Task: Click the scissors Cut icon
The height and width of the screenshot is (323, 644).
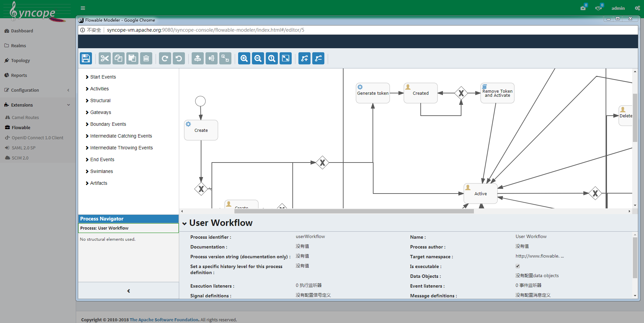Action: pos(105,58)
